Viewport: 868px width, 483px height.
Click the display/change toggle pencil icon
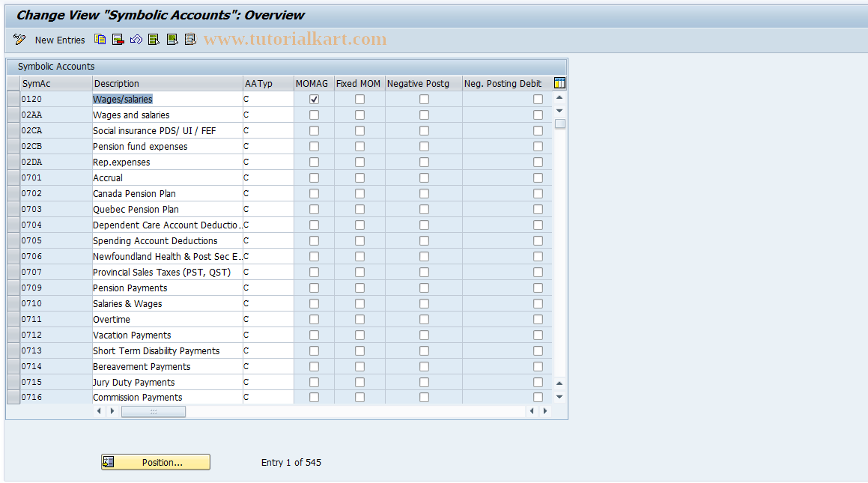19,39
